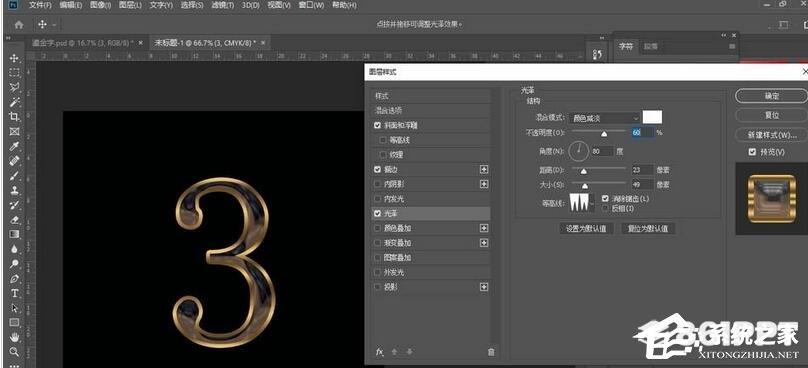Select the Magic Wand tool
Viewport: 808px width, 368px height.
pyautogui.click(x=14, y=102)
